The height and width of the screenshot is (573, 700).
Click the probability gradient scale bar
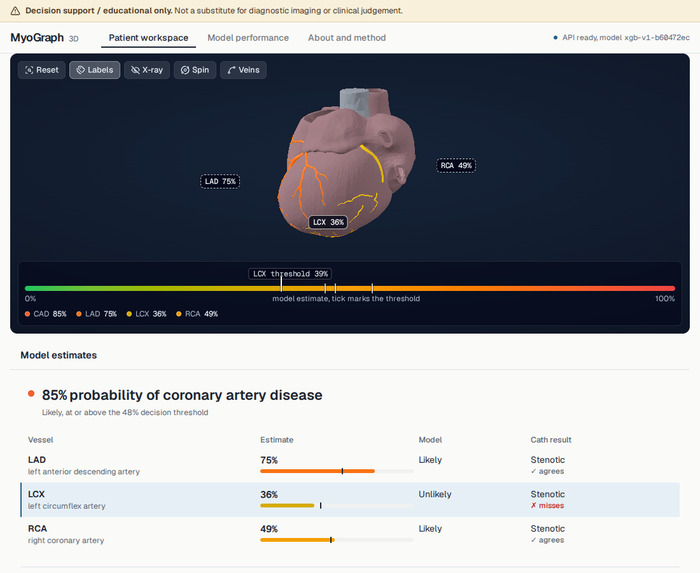point(350,289)
